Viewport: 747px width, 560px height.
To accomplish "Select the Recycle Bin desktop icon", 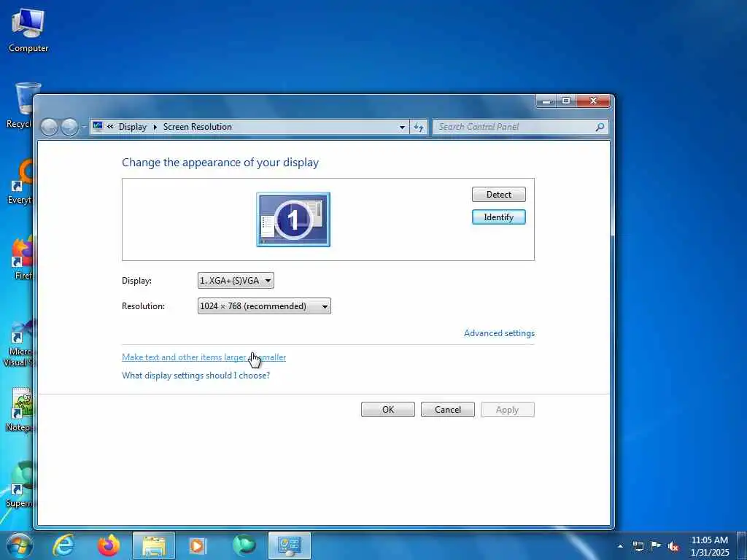I will pyautogui.click(x=20, y=106).
